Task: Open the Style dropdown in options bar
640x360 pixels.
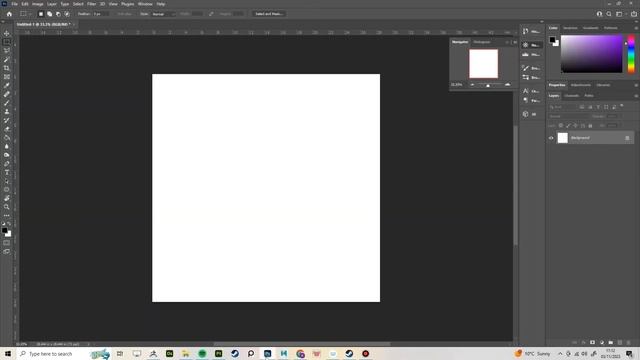Action: (x=163, y=14)
